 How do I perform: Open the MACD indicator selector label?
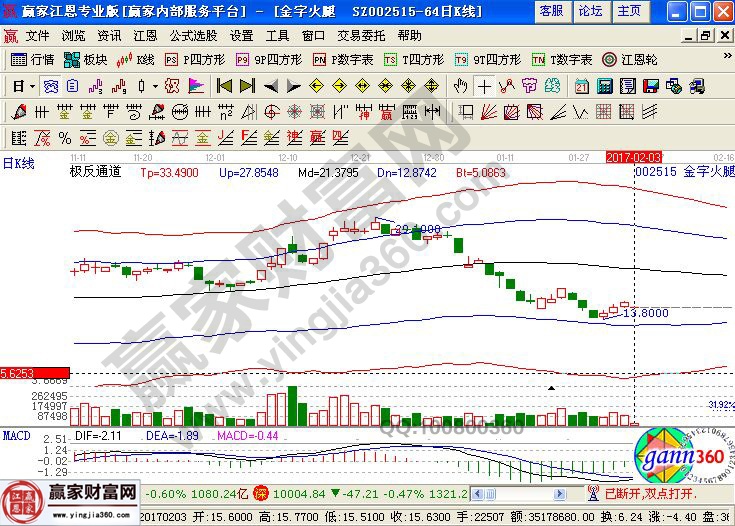pyautogui.click(x=16, y=436)
